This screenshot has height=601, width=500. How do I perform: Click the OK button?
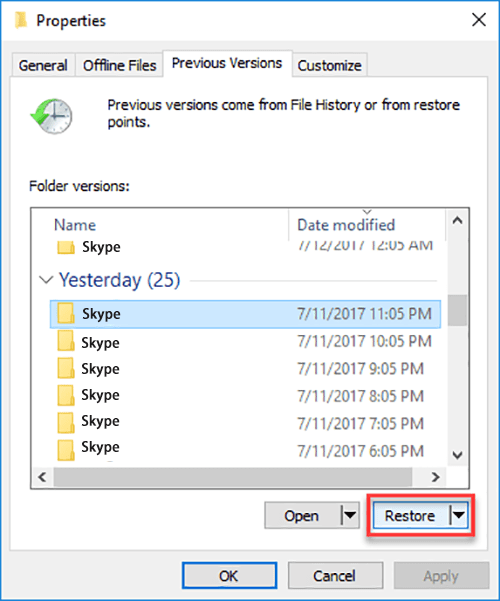point(229,575)
